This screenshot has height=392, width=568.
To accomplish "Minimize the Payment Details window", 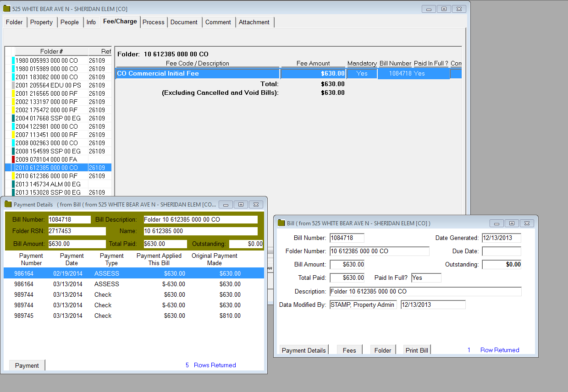I will click(226, 204).
